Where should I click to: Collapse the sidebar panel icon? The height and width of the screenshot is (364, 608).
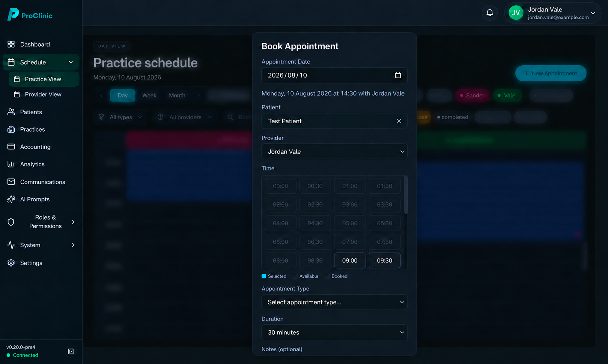click(x=71, y=351)
